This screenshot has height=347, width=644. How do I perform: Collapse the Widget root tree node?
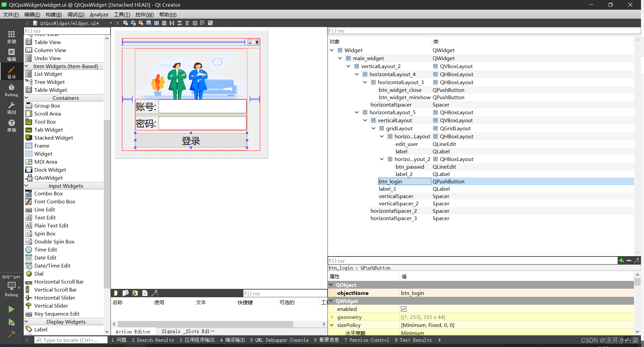click(x=332, y=50)
